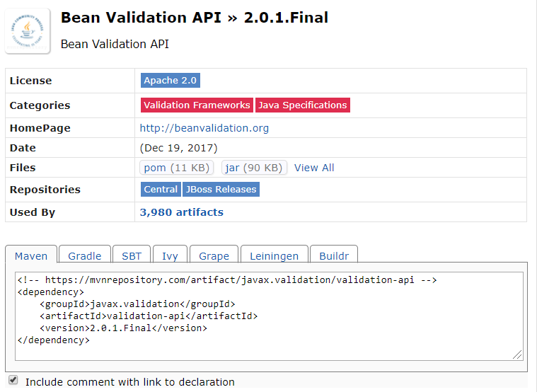Viewport: 537px width, 392px height.
Task: Click the Bean Validation API subtitle text
Action: pyautogui.click(x=115, y=44)
